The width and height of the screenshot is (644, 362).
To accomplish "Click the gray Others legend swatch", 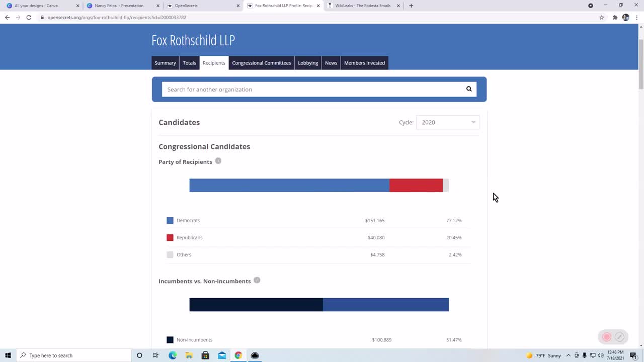I will [x=170, y=254].
